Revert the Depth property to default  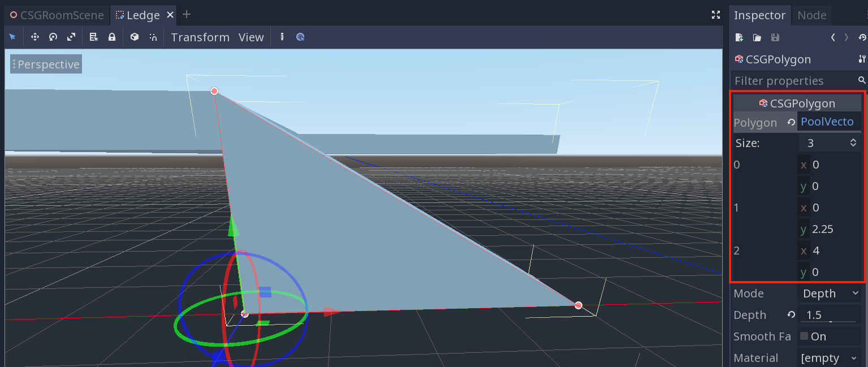pos(791,315)
